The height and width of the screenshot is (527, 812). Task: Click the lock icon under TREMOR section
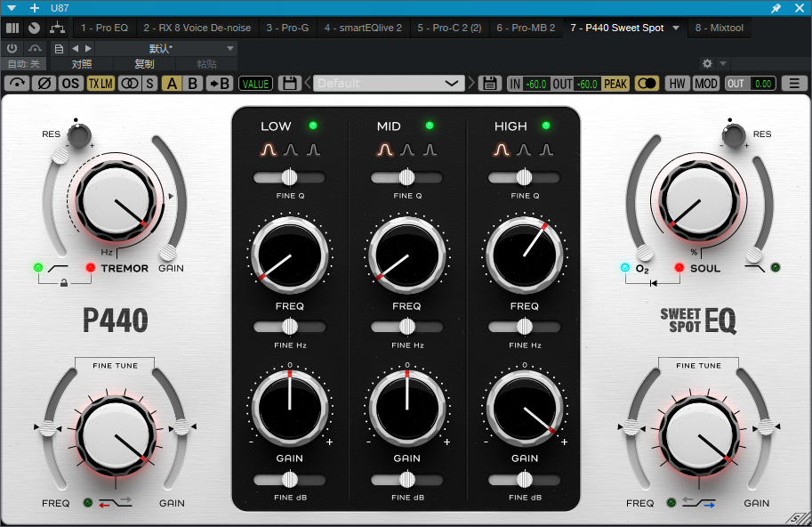click(x=64, y=282)
